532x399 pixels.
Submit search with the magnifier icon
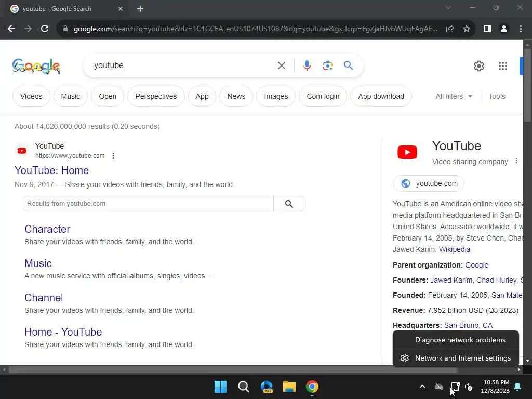coord(349,65)
